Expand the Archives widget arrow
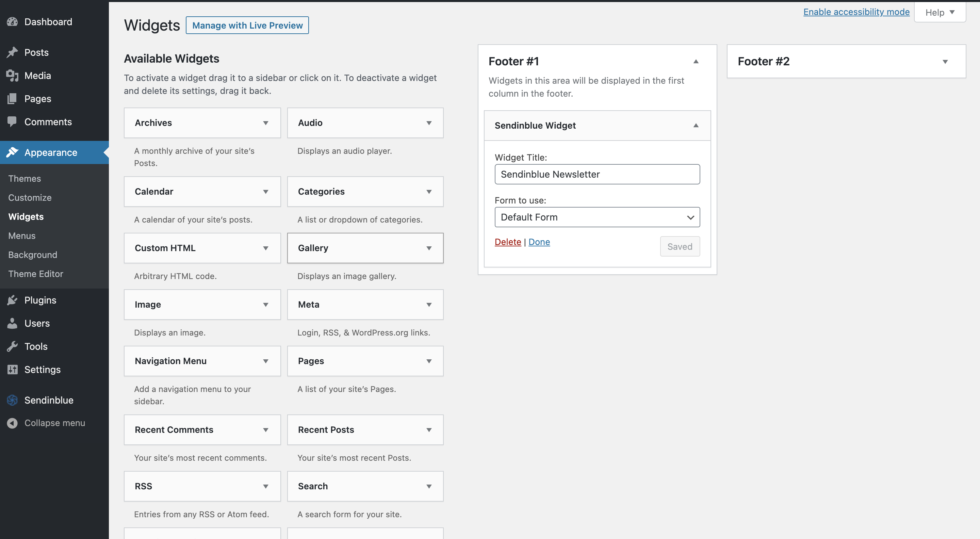Screen dimensions: 980x539 (265, 123)
